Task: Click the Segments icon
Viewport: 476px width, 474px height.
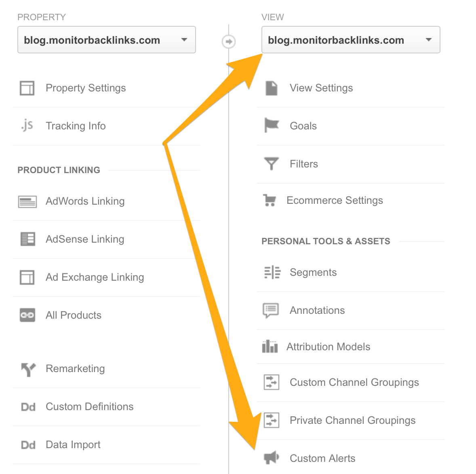Action: coord(272,272)
